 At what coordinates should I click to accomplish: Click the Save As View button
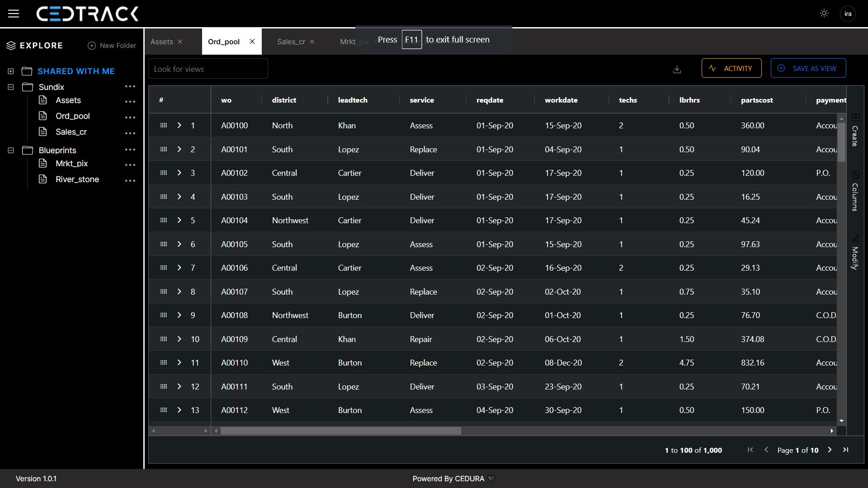[x=808, y=68]
